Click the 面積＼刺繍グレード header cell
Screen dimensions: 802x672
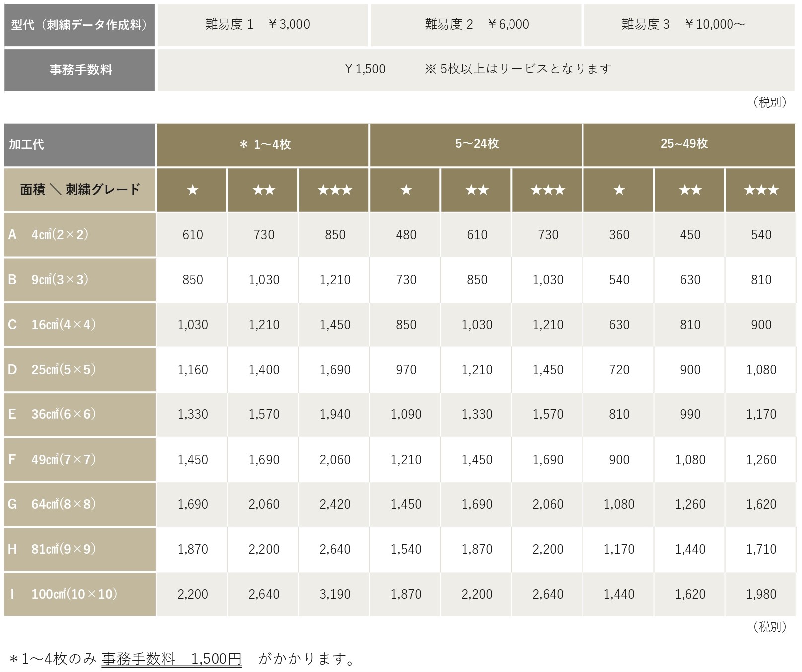(79, 190)
